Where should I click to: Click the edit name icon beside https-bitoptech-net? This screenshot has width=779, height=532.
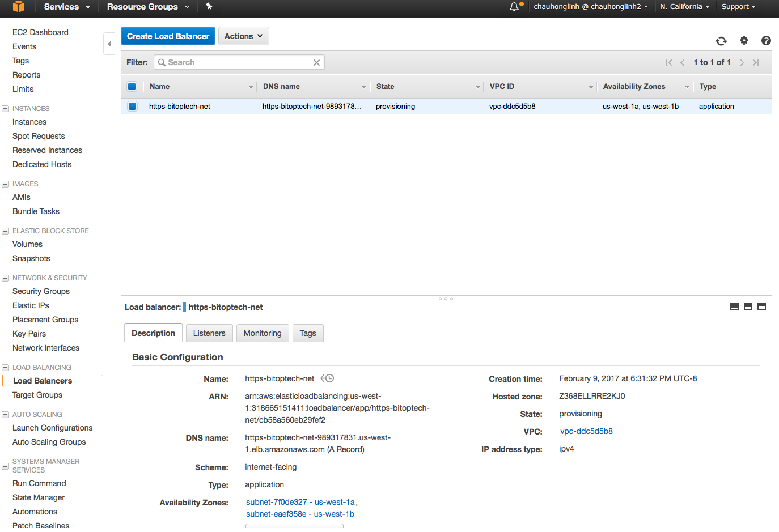click(327, 378)
